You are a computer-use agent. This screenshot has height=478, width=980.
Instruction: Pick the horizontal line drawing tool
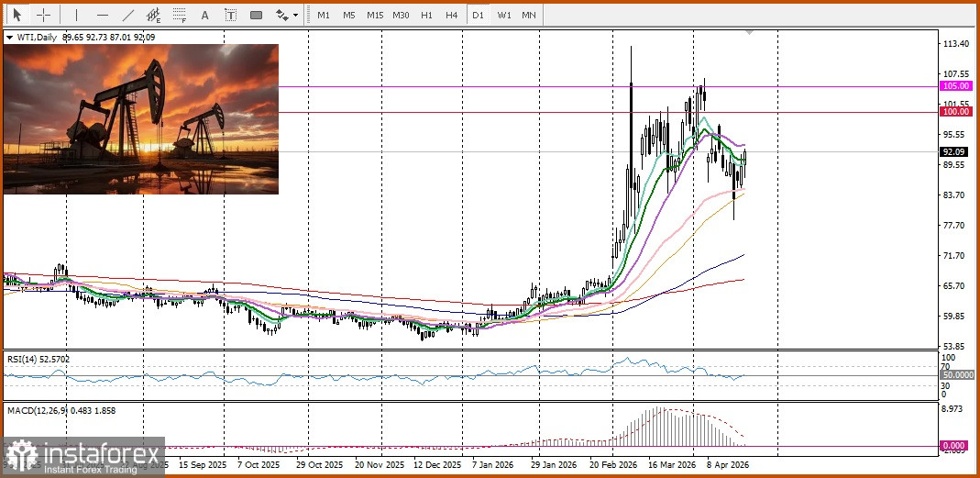click(x=102, y=16)
